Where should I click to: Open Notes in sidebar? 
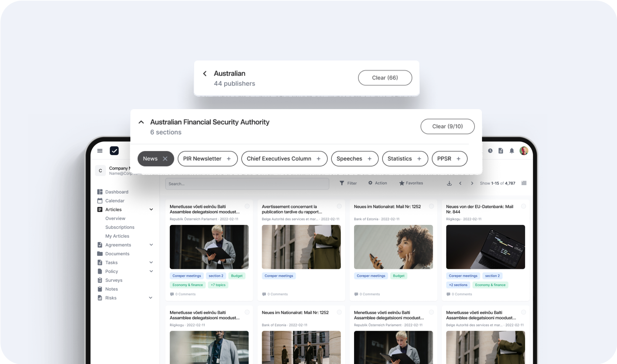pyautogui.click(x=107, y=289)
